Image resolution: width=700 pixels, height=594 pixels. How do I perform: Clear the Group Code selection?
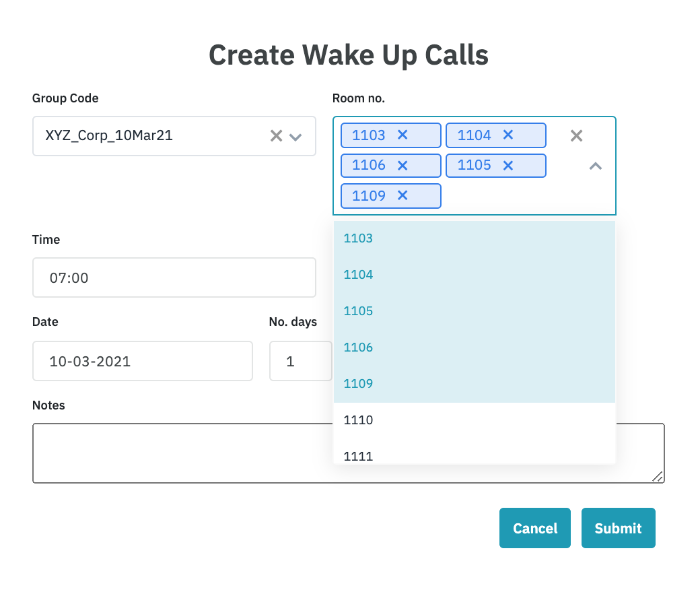[x=276, y=136]
